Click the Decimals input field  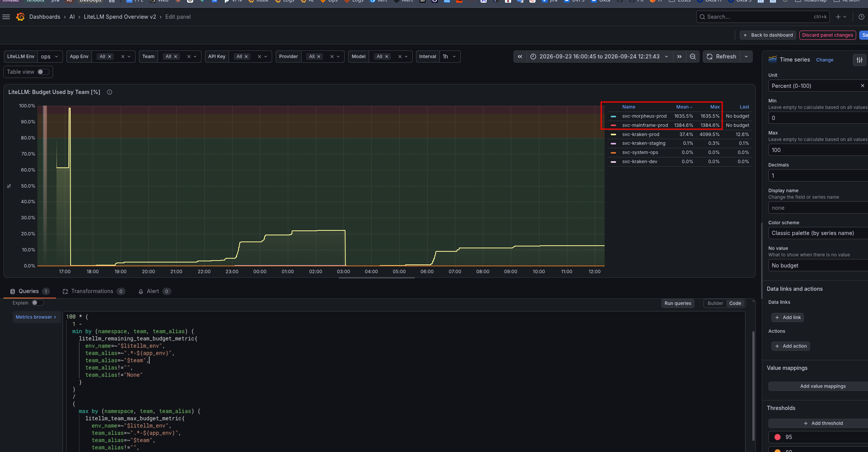(818, 176)
